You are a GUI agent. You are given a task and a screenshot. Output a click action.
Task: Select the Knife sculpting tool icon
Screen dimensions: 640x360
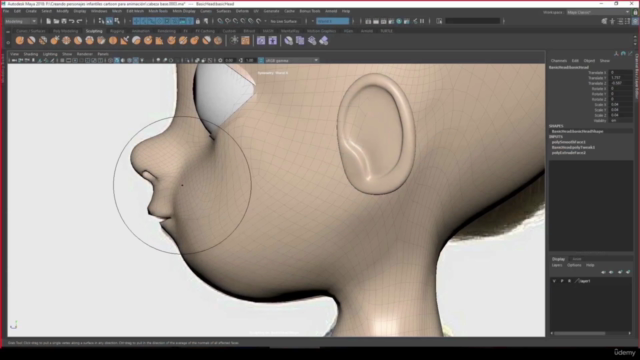pyautogui.click(x=171, y=40)
